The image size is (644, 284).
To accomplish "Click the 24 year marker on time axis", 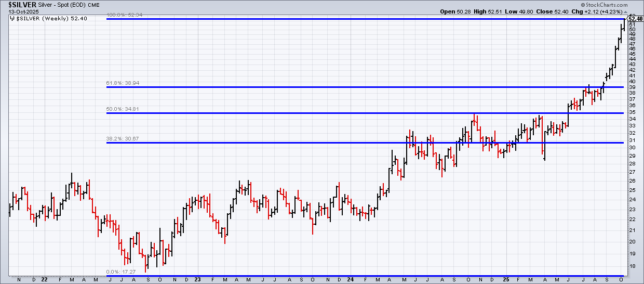I will point(350,280).
